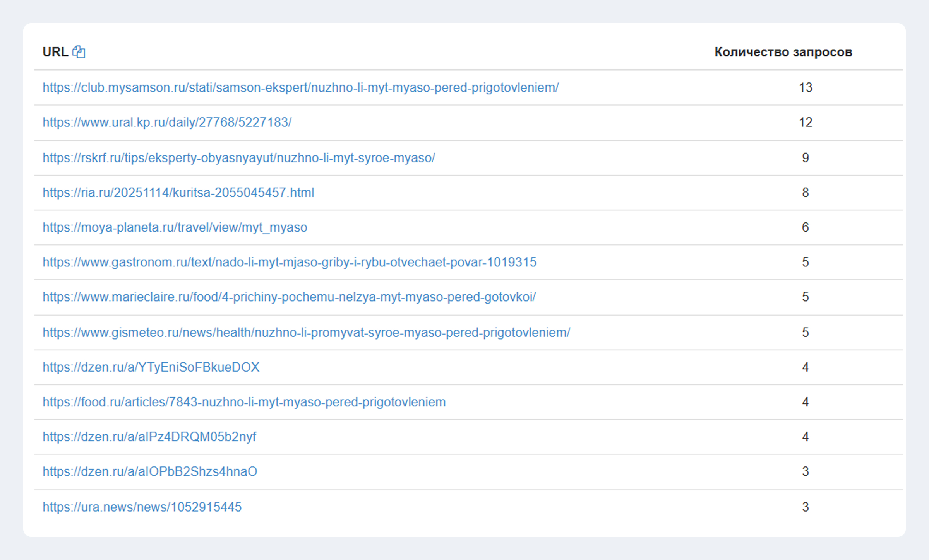929x560 pixels.
Task: Visit the ura.news news link
Action: tap(142, 507)
